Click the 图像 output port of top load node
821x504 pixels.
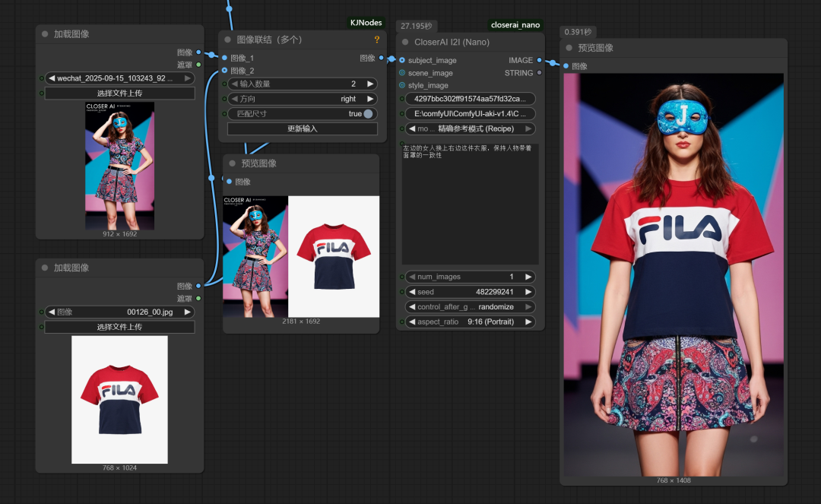point(198,52)
